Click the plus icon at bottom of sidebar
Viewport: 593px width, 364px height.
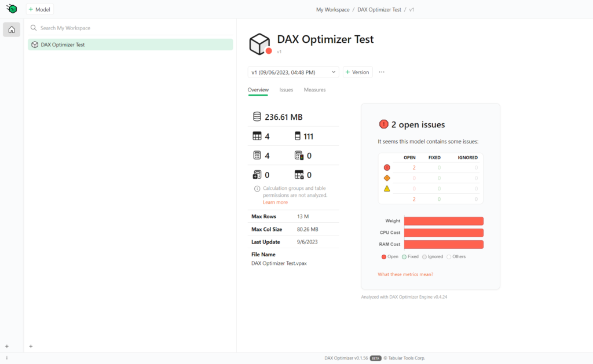7,346
